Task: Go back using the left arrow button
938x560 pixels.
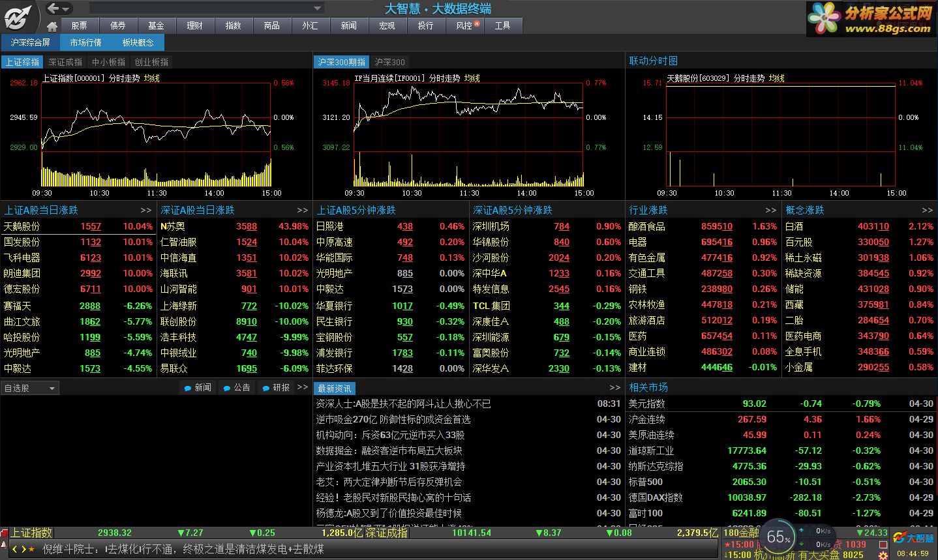Action: tap(53, 8)
